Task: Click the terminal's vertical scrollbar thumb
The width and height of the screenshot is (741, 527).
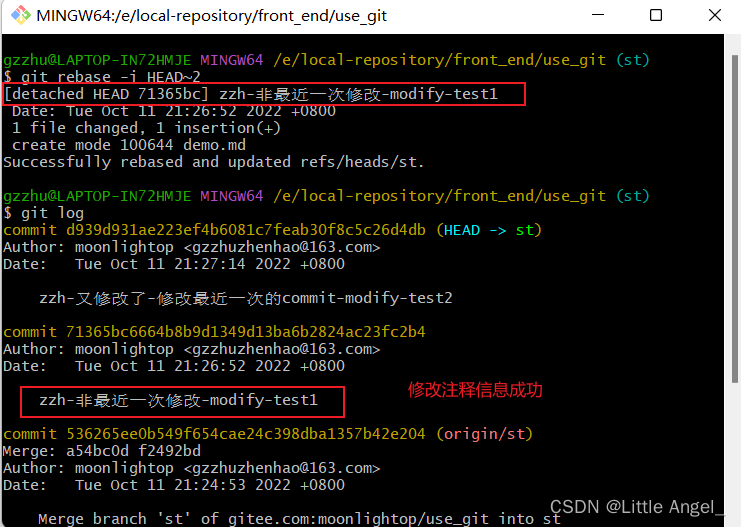Action: [x=734, y=219]
